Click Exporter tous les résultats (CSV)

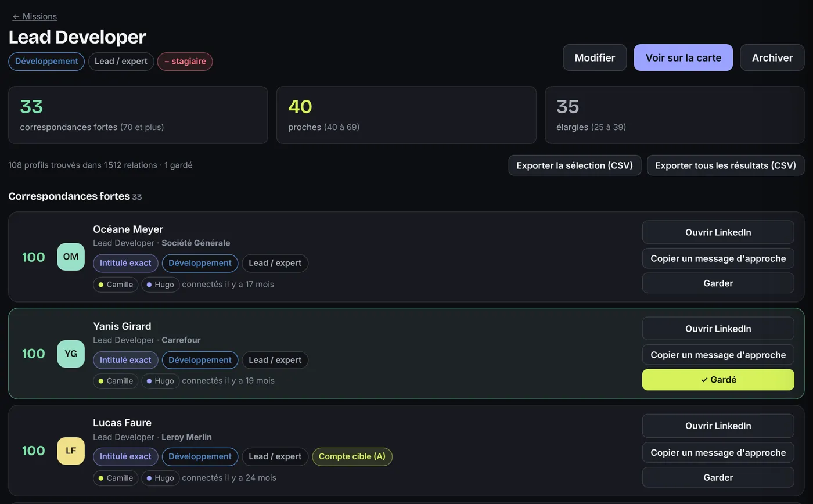(x=725, y=165)
